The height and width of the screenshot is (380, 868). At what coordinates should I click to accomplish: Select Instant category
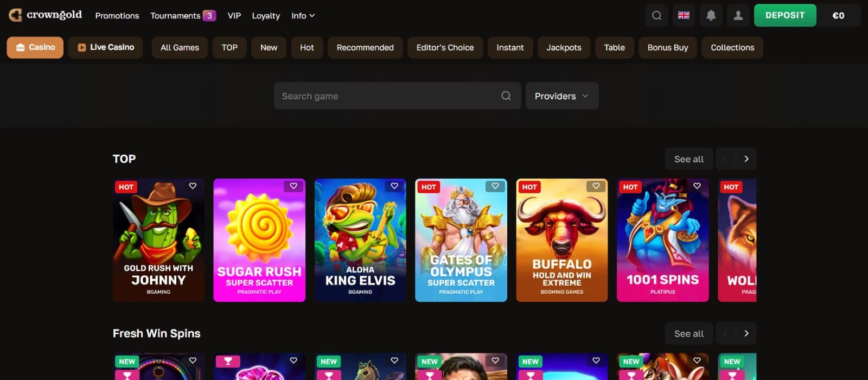(x=510, y=47)
